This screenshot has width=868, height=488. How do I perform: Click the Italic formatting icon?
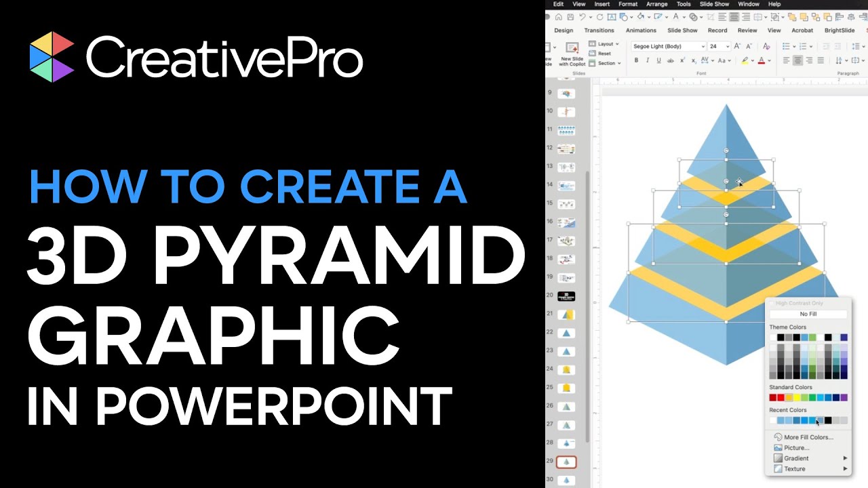[x=648, y=60]
